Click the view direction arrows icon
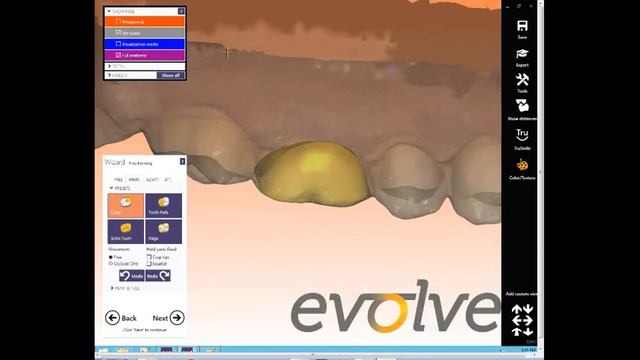This screenshot has width=640, height=360. point(522,320)
